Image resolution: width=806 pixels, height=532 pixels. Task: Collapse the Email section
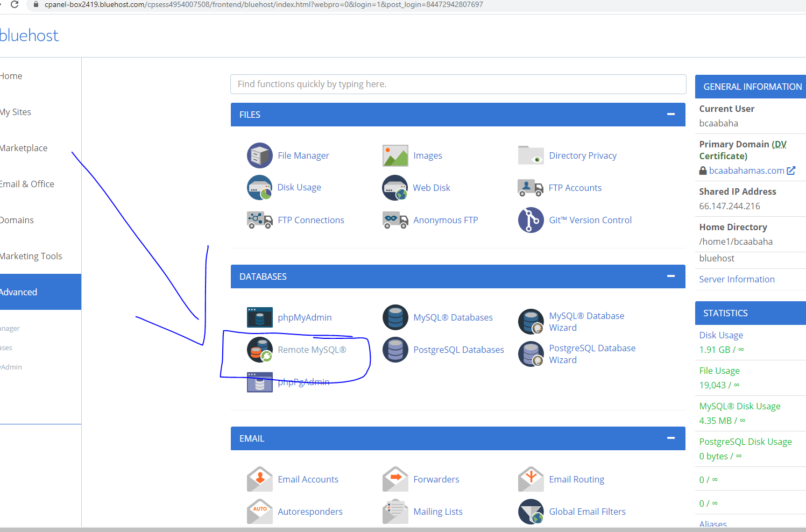670,438
